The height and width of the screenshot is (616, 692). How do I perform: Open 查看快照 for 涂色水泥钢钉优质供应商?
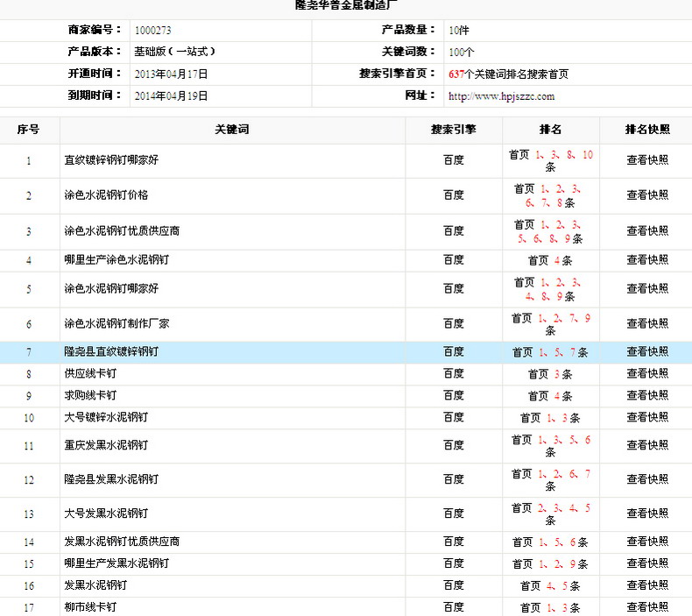point(647,231)
